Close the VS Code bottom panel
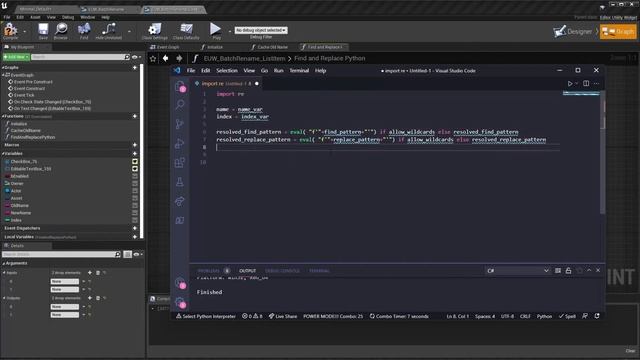This screenshot has height=360, width=640. click(598, 270)
